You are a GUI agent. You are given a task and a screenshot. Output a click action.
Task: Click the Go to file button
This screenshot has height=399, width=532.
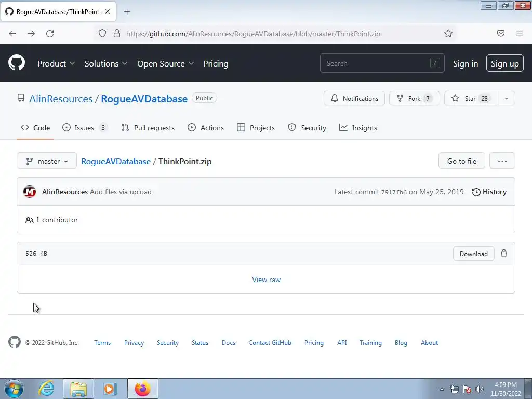coord(462,161)
